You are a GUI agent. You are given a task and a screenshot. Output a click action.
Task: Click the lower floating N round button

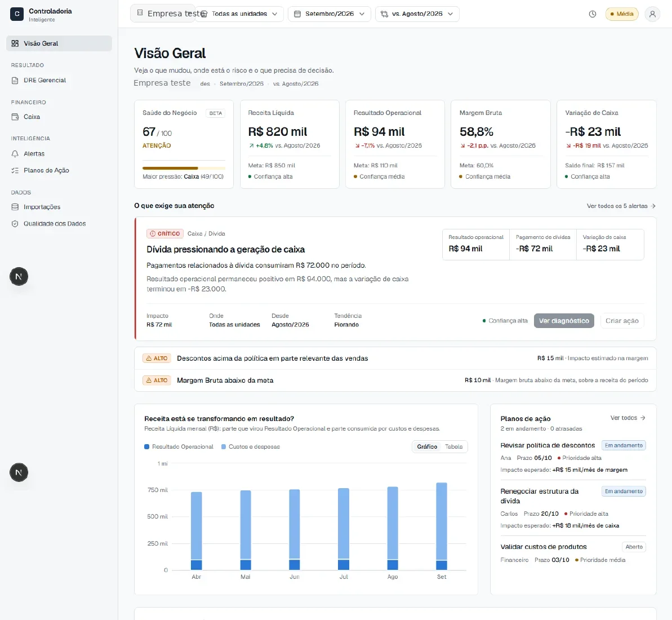[19, 472]
